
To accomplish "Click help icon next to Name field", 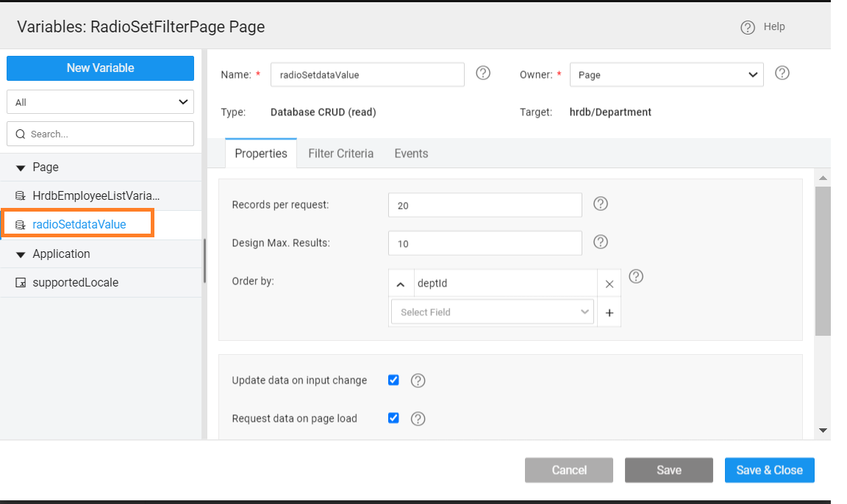I will coord(483,73).
